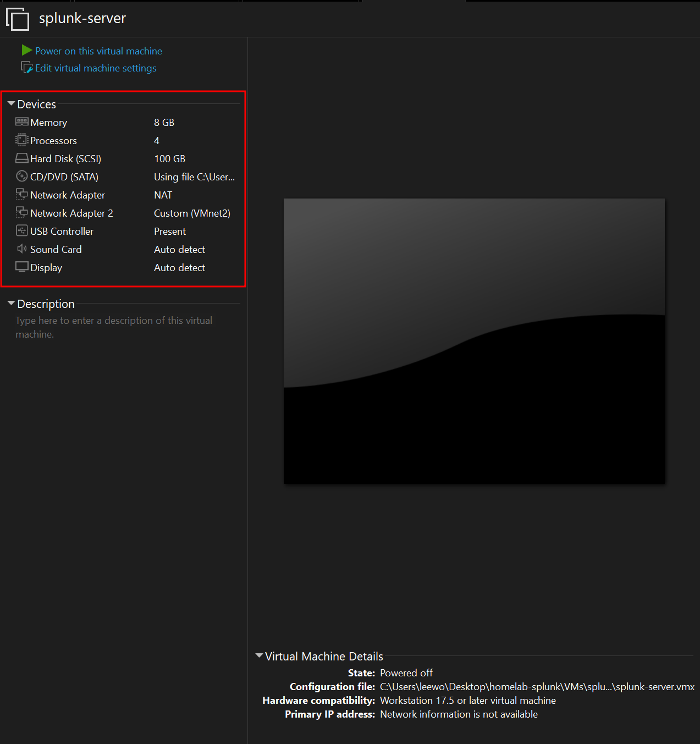Click the first Network Adapter icon
700x744 pixels.
pyautogui.click(x=22, y=194)
